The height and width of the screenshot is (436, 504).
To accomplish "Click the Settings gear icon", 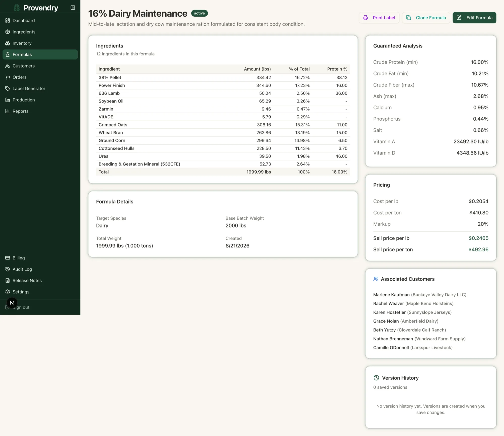I will 8,292.
